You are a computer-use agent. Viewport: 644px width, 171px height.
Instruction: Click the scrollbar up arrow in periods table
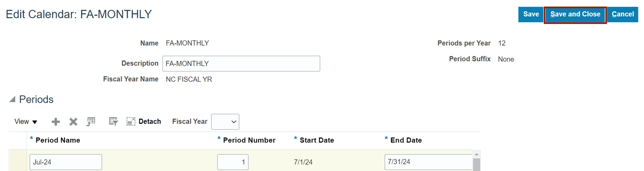click(477, 154)
